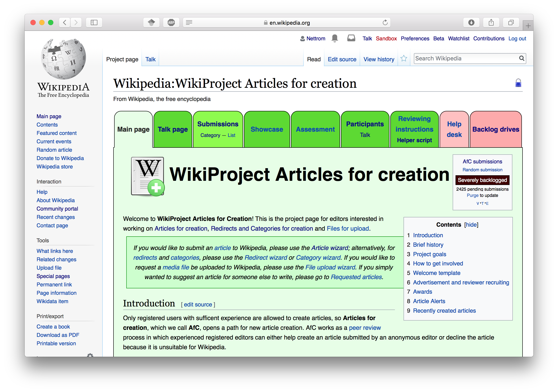Open the green Talk page tab
The image size is (558, 392).
pos(173,129)
